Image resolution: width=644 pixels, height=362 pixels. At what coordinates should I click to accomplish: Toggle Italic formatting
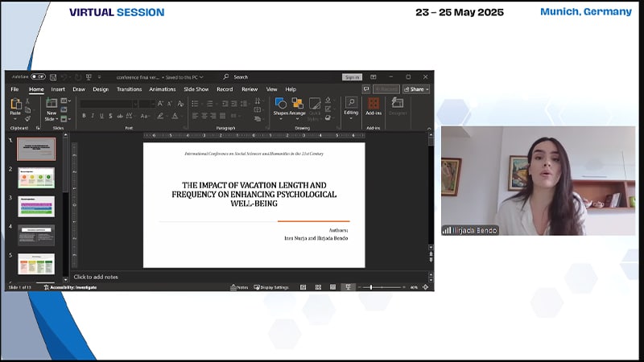tap(93, 116)
